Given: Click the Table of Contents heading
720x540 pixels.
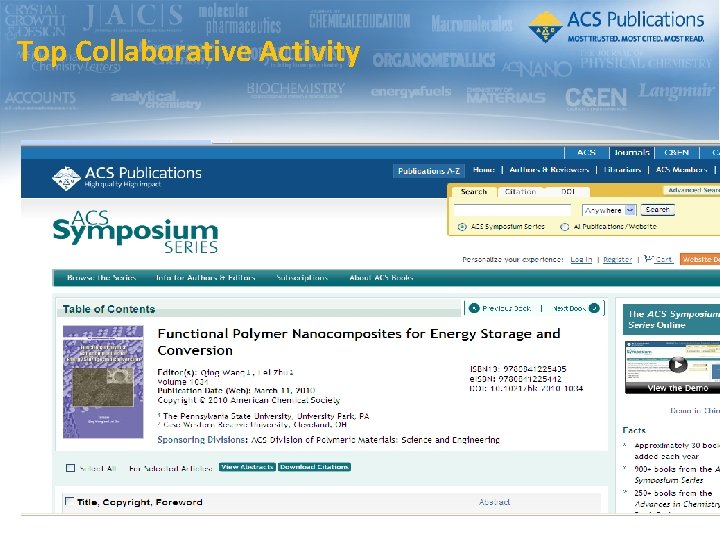Looking at the screenshot, I should point(109,309).
